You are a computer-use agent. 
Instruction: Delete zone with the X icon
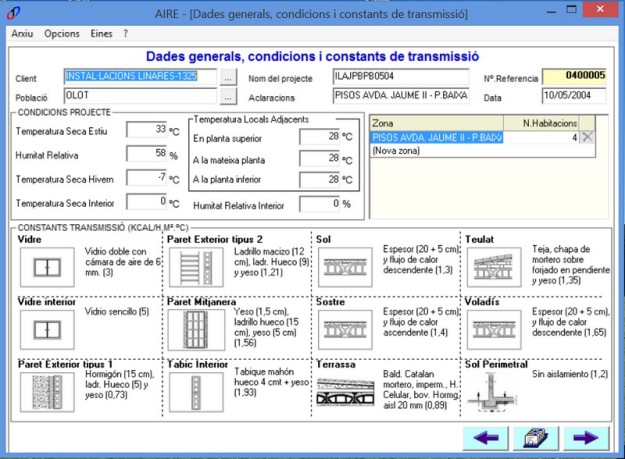pos(587,137)
